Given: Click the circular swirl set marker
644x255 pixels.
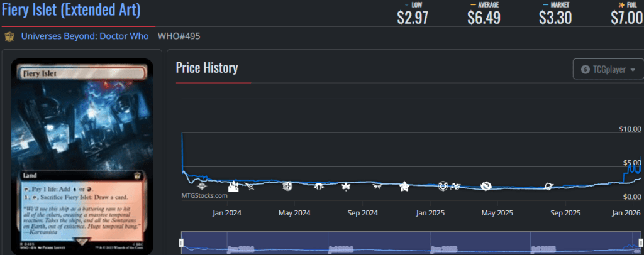Looking at the screenshot, I should [486, 186].
